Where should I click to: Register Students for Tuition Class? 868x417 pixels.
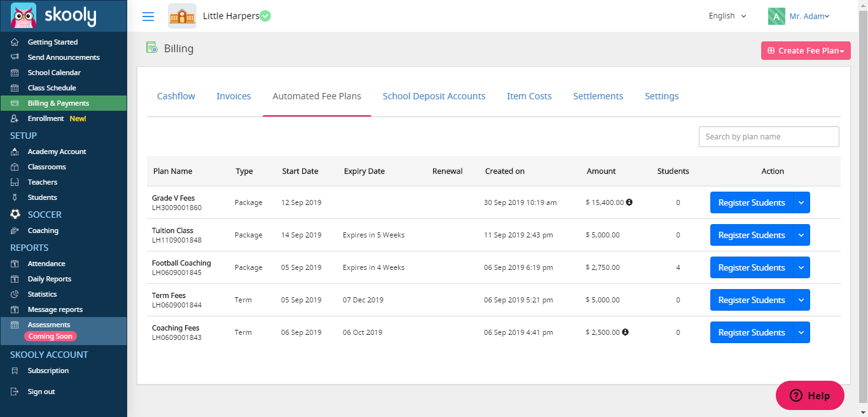click(752, 235)
